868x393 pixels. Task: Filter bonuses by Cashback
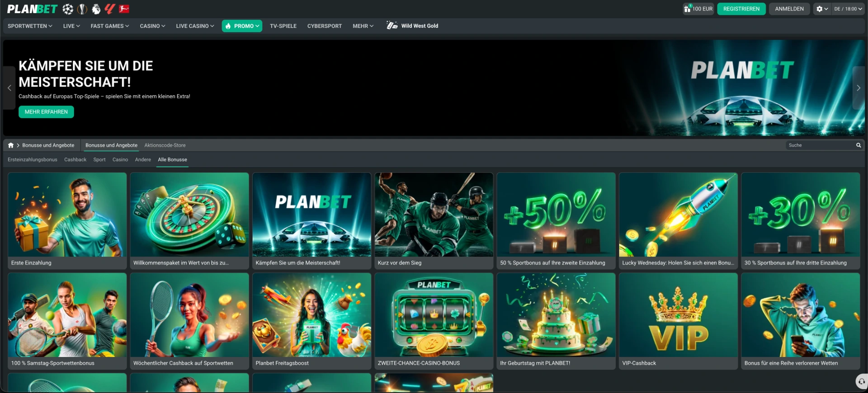(75, 160)
